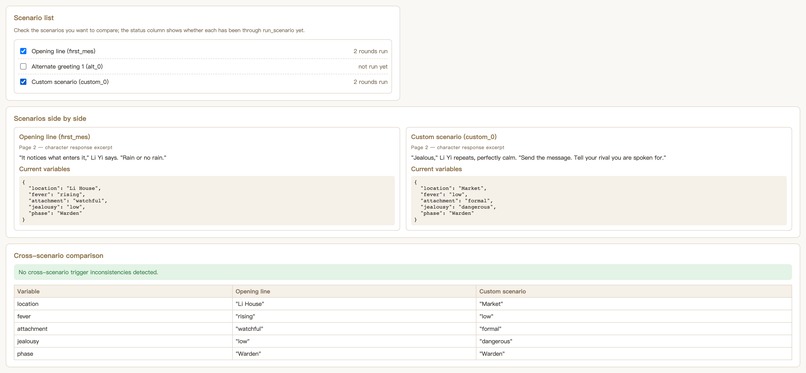
Task: Click the "dangerous" table cell
Action: click(634, 341)
